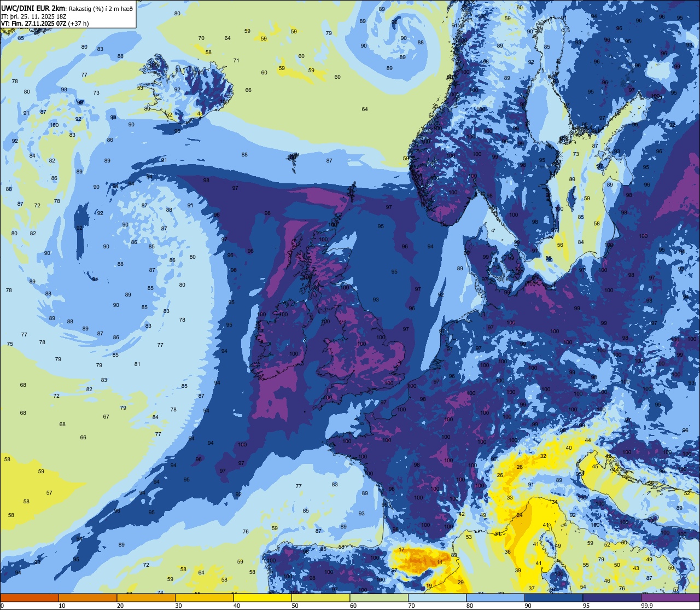Viewport: 700px width, 610px height.
Task: Click the humidity value "81" over the Atlantic
Action: pyautogui.click(x=137, y=364)
